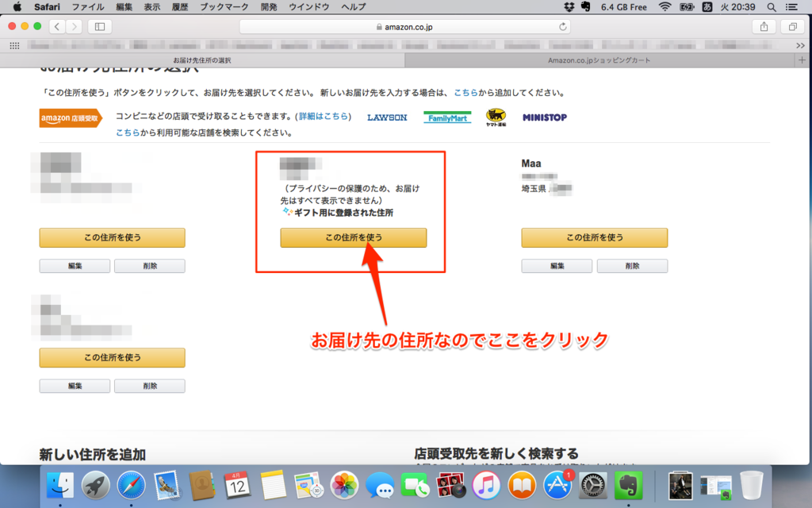Open the Photos app in Dock
The width and height of the screenshot is (812, 508).
(344, 486)
